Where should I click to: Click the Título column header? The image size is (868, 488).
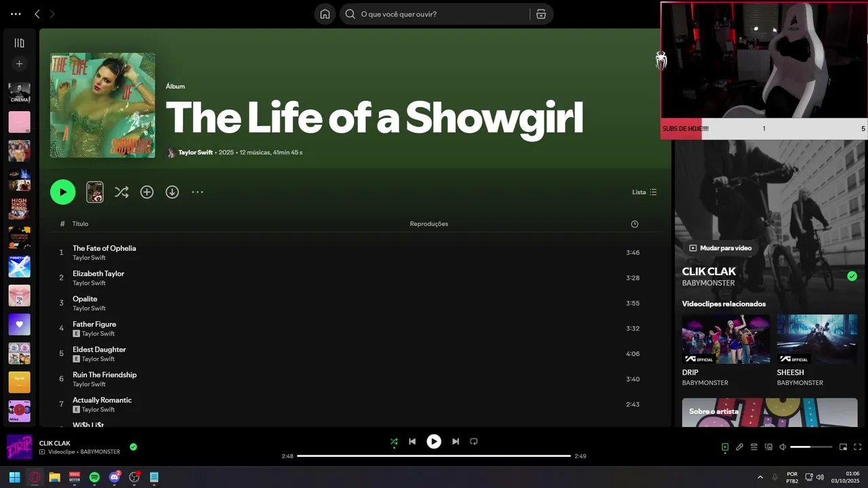(80, 224)
